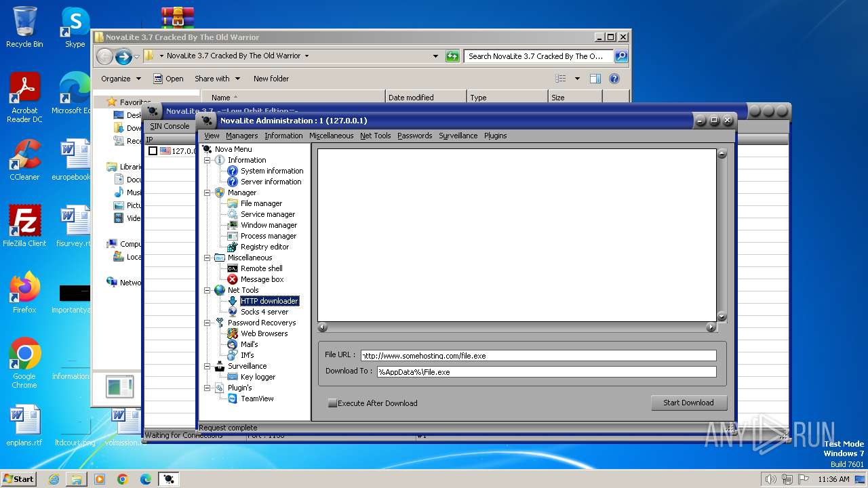
Task: Open the Passwords menu
Action: point(414,136)
